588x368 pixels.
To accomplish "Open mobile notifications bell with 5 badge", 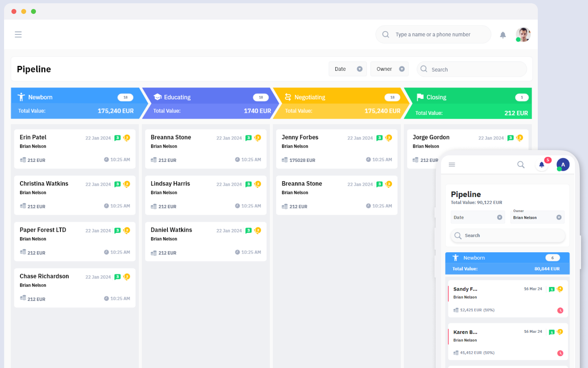I will point(542,164).
